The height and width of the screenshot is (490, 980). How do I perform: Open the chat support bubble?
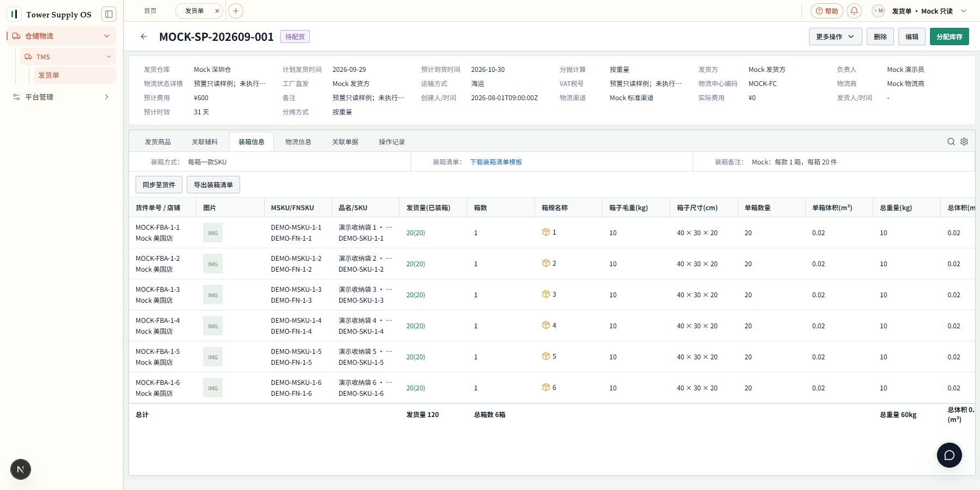pos(950,455)
